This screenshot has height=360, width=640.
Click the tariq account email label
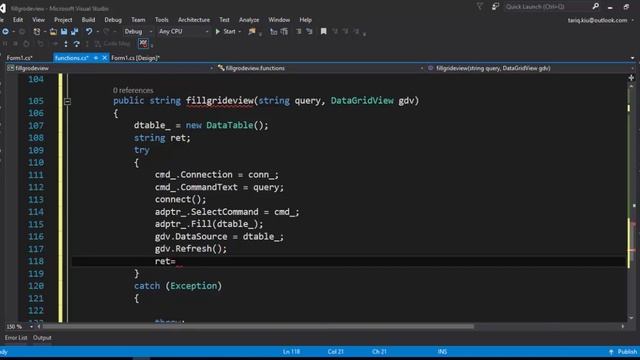click(597, 20)
